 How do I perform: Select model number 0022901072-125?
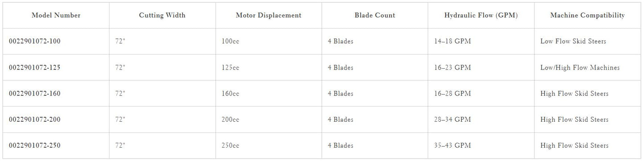35,67
